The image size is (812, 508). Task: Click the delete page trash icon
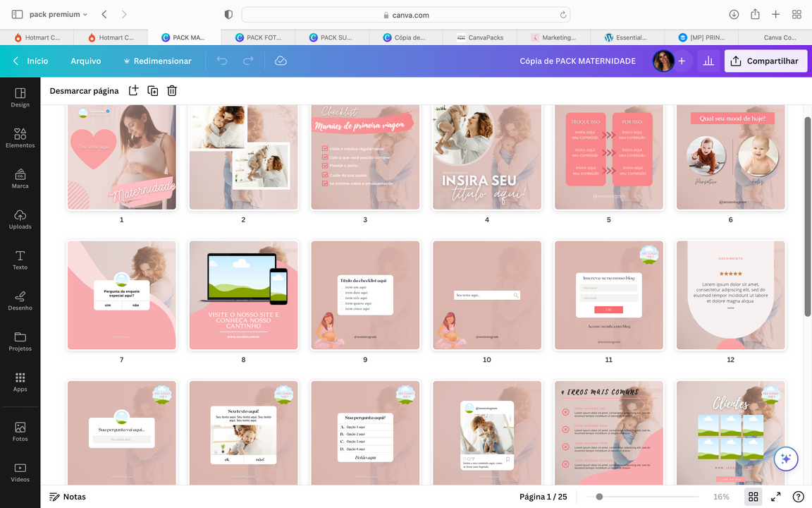pyautogui.click(x=172, y=90)
